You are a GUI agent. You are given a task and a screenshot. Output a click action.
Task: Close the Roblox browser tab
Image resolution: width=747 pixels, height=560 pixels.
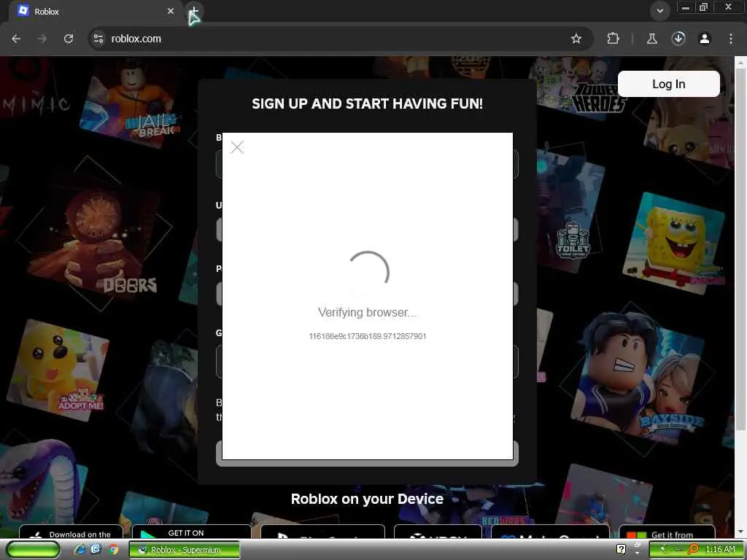(x=171, y=11)
